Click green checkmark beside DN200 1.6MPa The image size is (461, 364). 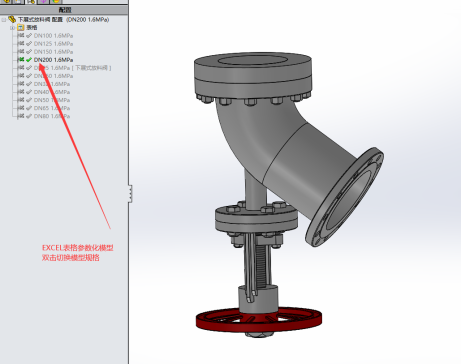29,60
